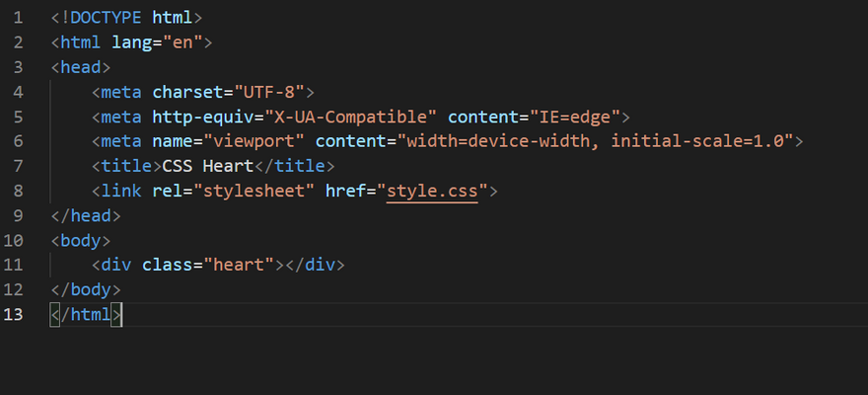868x395 pixels.
Task: Place cursor in the "IE=edge" content value
Action: [x=577, y=117]
